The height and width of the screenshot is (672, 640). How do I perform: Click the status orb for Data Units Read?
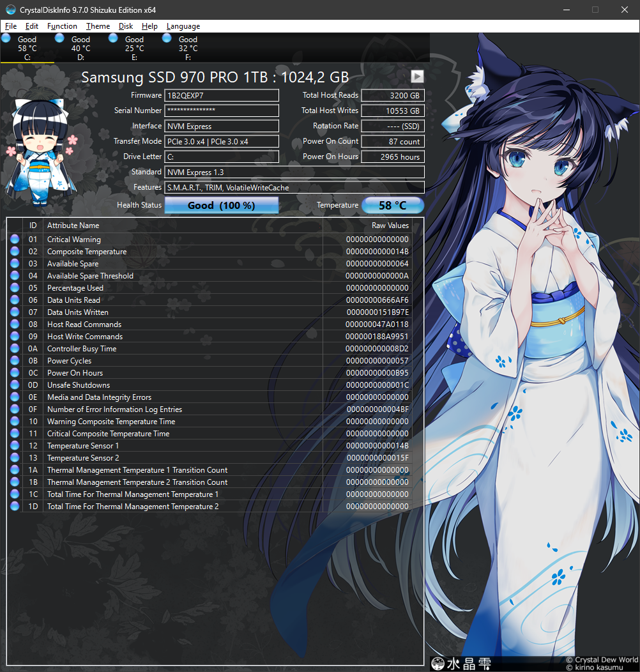(15, 300)
